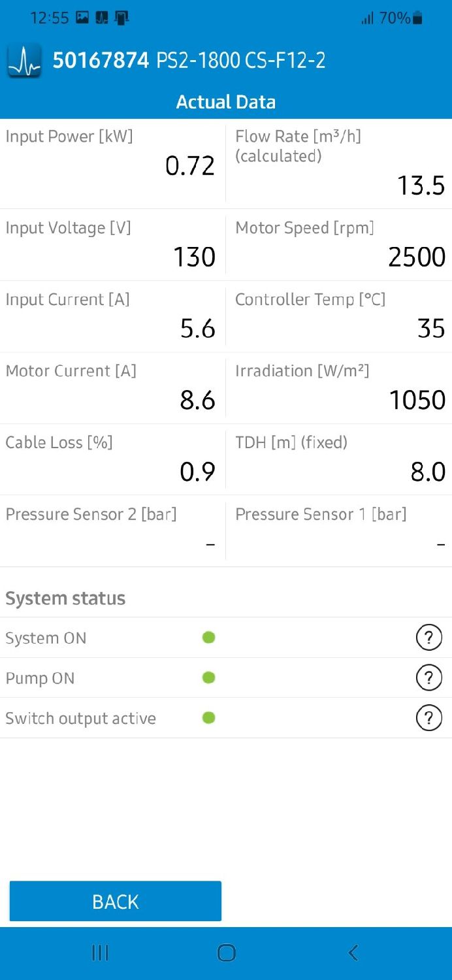Select the Irradiation value 1050
Viewport: 452px width, 980px height.
(417, 400)
